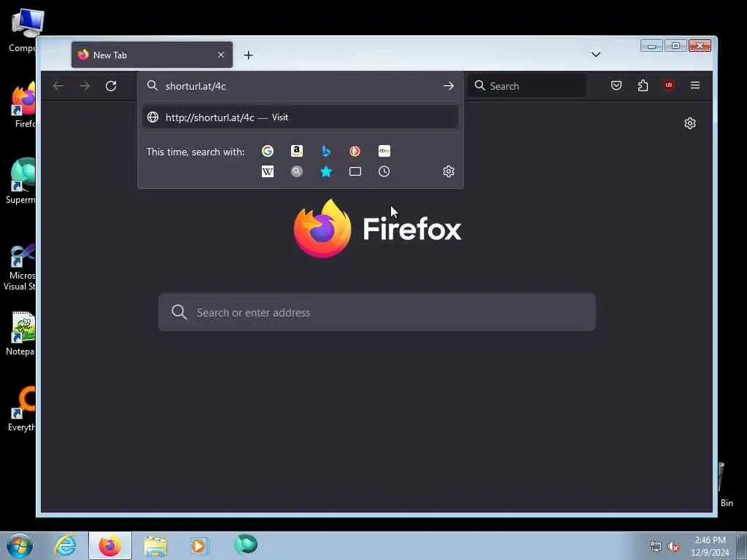Search this time with Amazon
The image size is (747, 560).
[297, 152]
